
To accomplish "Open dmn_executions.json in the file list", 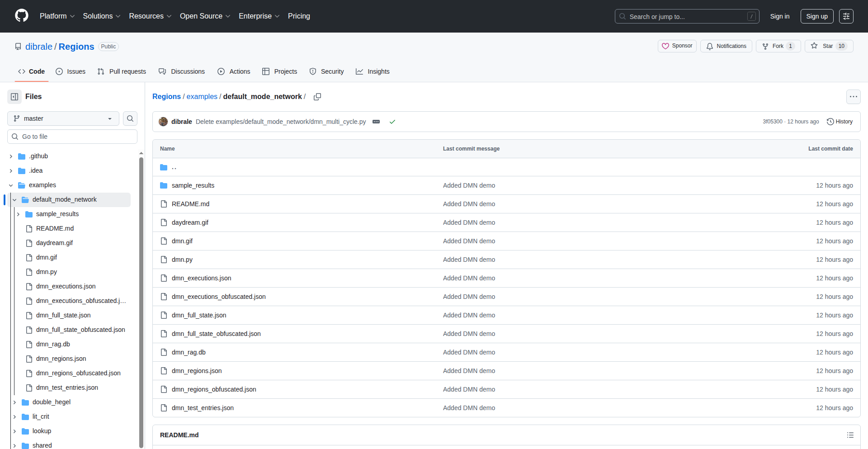I will point(201,278).
